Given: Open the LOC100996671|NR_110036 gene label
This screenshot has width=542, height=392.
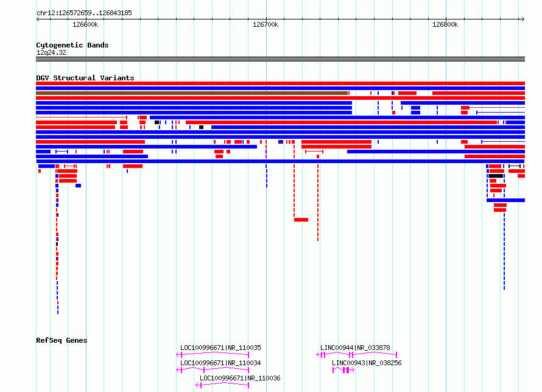Looking at the screenshot, I should click(240, 378).
